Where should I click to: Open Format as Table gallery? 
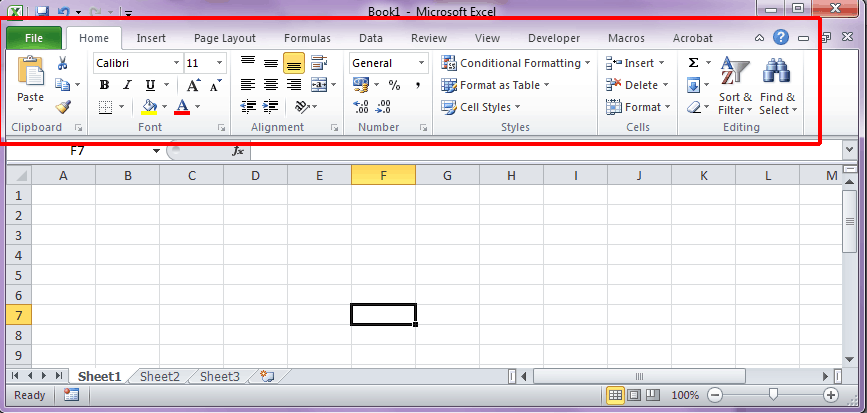495,85
